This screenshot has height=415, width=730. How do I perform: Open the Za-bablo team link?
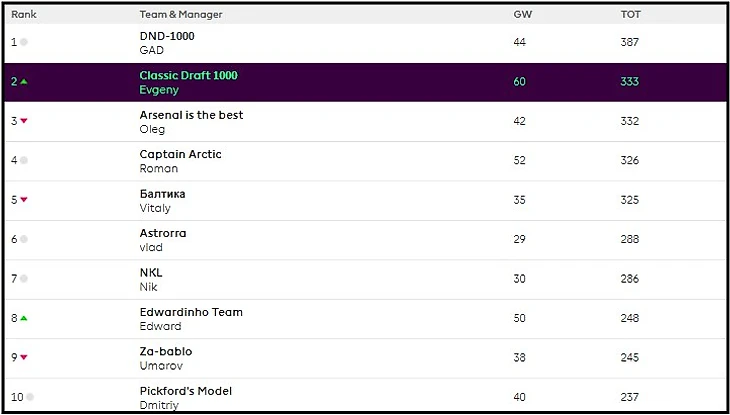pyautogui.click(x=166, y=351)
